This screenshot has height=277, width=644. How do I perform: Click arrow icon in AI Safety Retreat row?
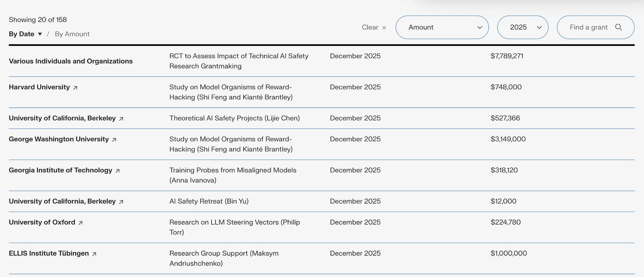[x=121, y=202]
